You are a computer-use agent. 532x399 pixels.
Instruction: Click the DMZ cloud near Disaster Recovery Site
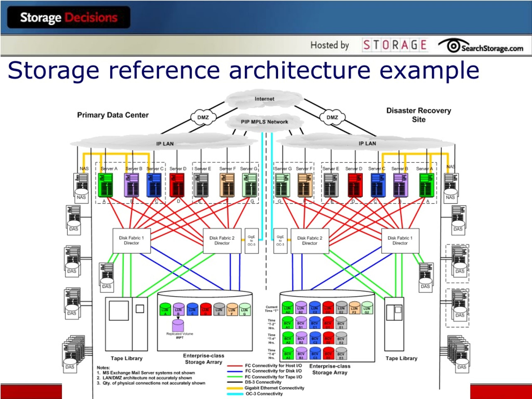pyautogui.click(x=332, y=117)
